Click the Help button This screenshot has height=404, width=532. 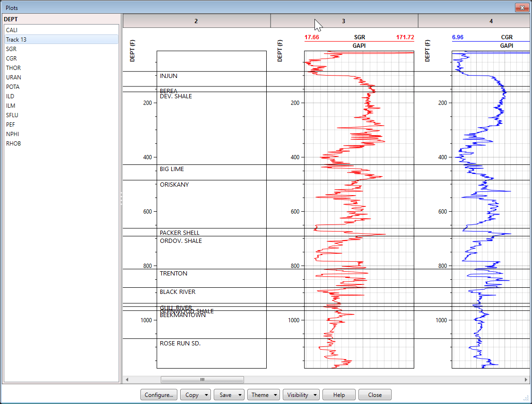(x=339, y=395)
